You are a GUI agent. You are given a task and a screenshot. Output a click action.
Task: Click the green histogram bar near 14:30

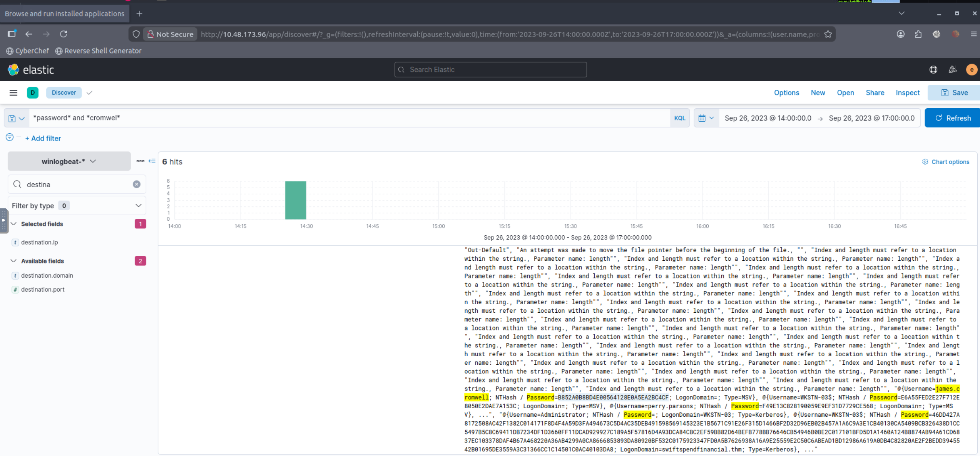(295, 200)
